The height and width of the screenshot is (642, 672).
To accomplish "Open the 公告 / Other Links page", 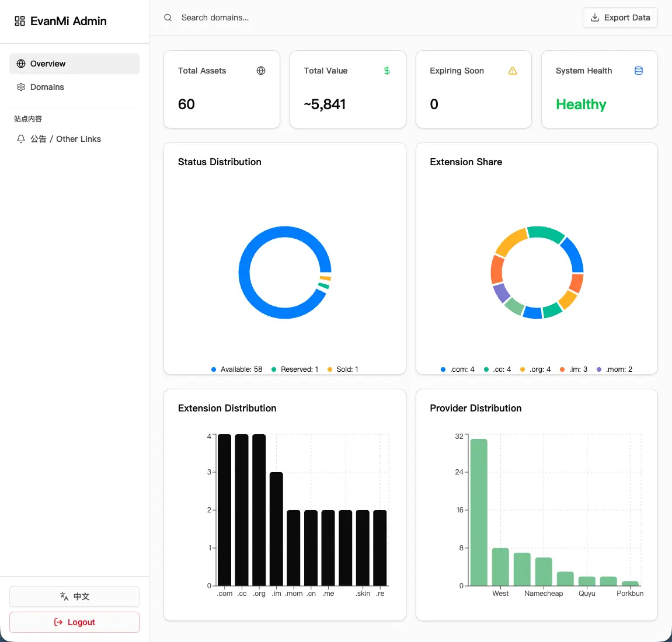I will (65, 139).
